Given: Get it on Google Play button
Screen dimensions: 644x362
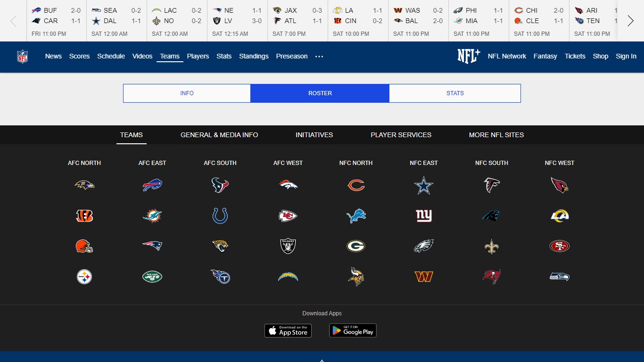Looking at the screenshot, I should pos(353,330).
